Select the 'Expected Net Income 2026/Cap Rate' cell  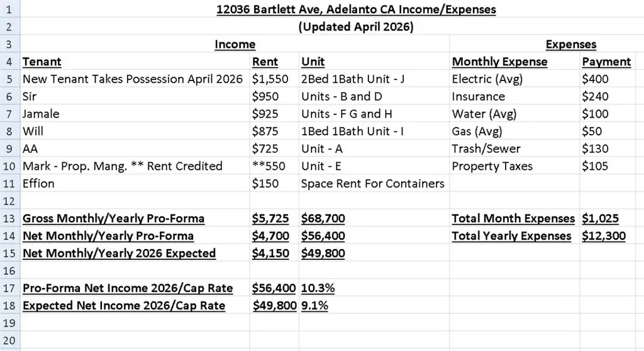pos(124,306)
